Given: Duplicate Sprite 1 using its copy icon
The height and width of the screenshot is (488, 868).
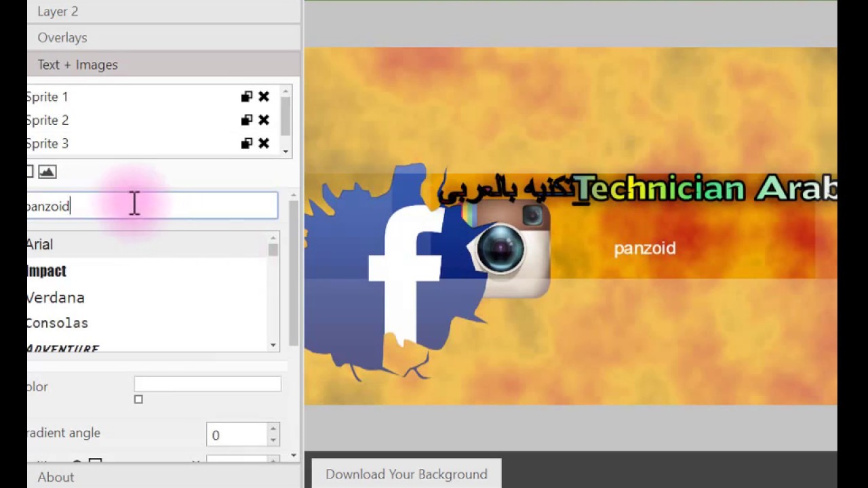Looking at the screenshot, I should (x=247, y=97).
